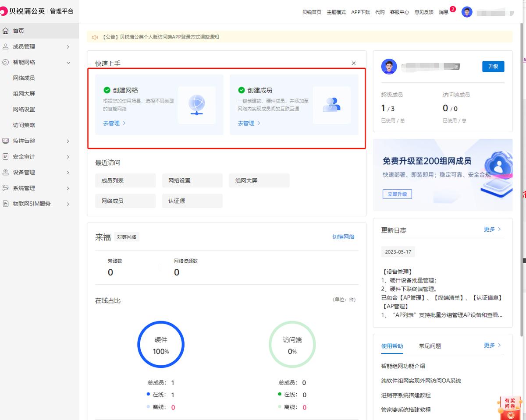Image resolution: width=526 pixels, height=420 pixels.
Task: Click the 系统管理 sidebar icon
Action: pyautogui.click(x=6, y=187)
